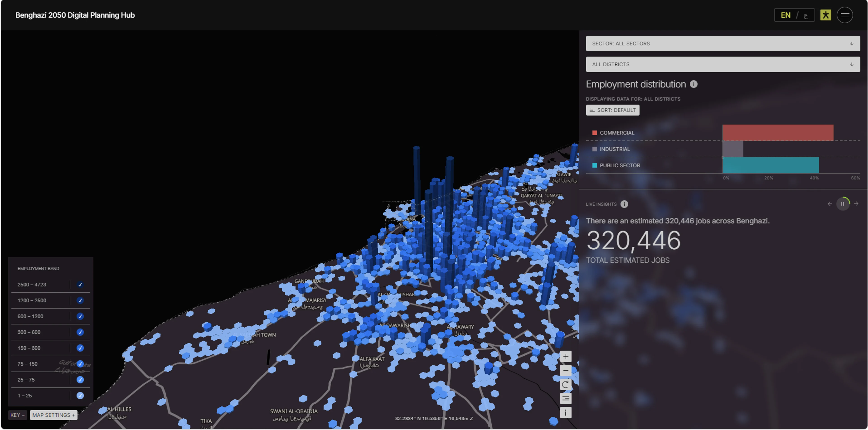Expand the Map Settings panel
The image size is (868, 430).
(x=53, y=415)
